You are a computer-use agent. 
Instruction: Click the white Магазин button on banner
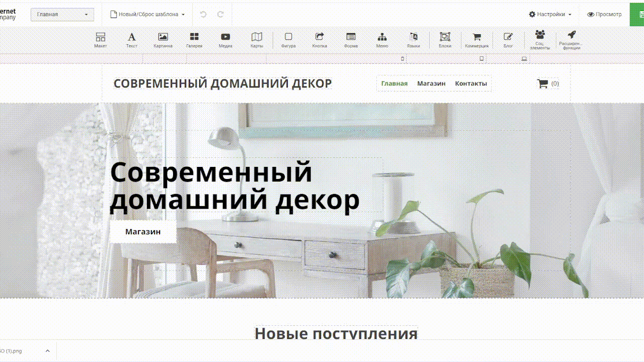[143, 232]
